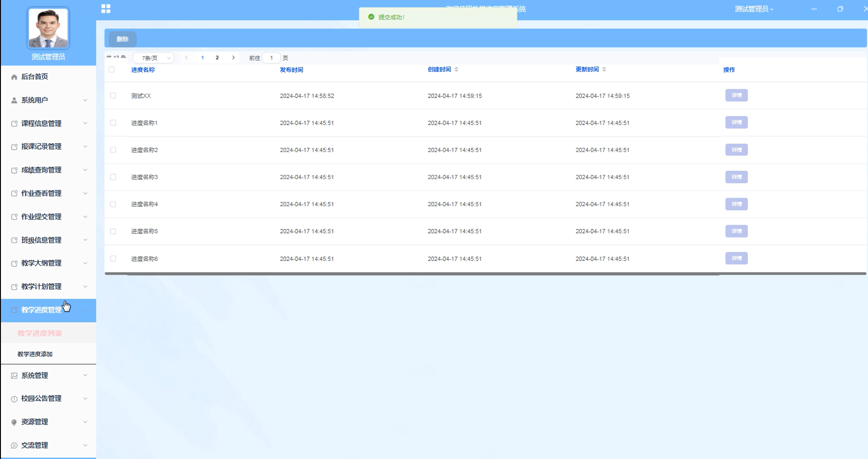The height and width of the screenshot is (459, 868).
Task: Expand the 校园公告管理 chevron
Action: point(85,399)
